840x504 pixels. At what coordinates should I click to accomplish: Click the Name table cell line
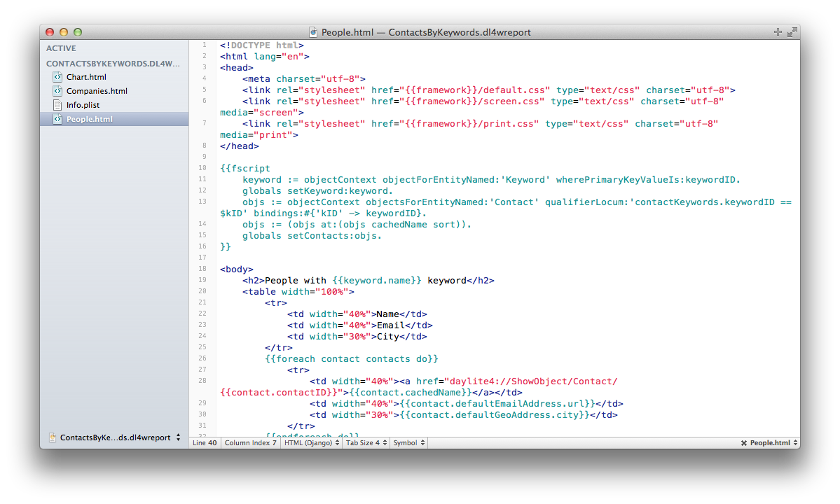click(x=357, y=314)
